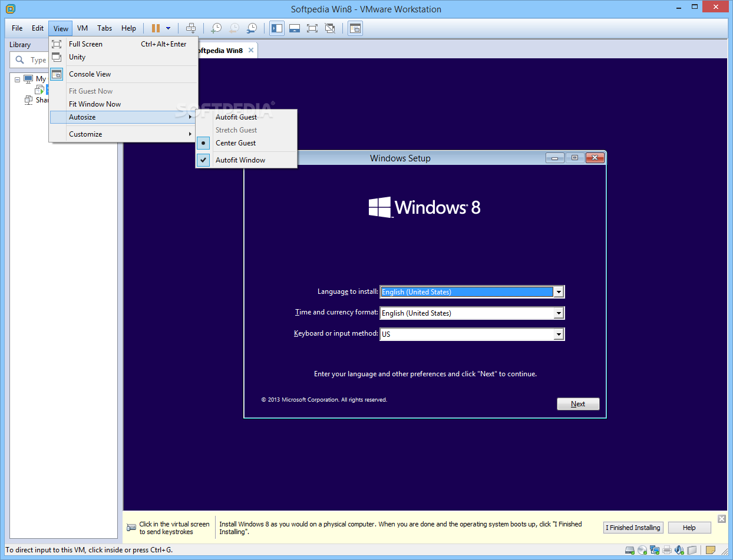Image resolution: width=733 pixels, height=560 pixels.
Task: Click the network adapter status bar icon
Action: pyautogui.click(x=655, y=551)
